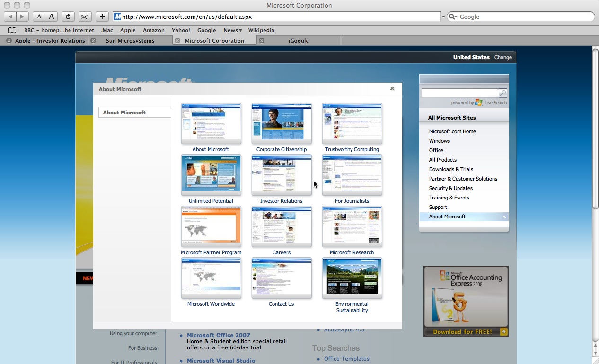The width and height of the screenshot is (599, 364).
Task: Close the Sun Microsystems tab
Action: pos(93,41)
